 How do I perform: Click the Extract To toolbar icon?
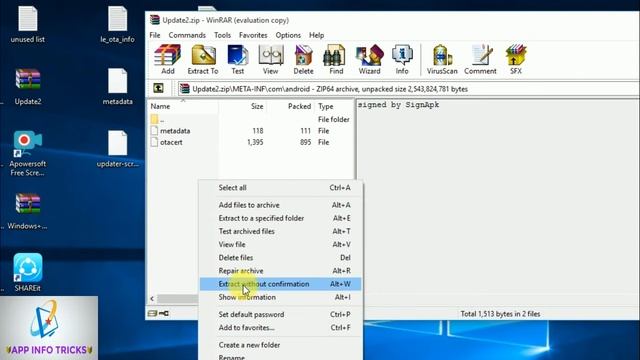pos(203,60)
